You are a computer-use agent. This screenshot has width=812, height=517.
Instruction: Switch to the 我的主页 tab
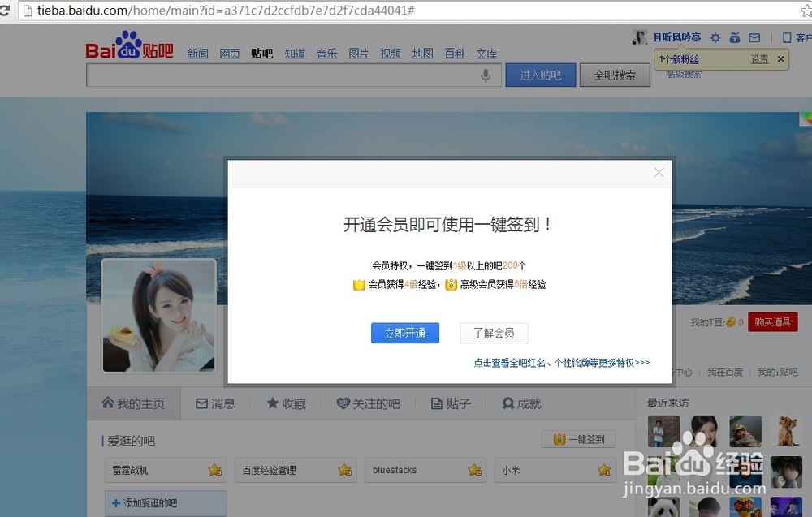134,403
